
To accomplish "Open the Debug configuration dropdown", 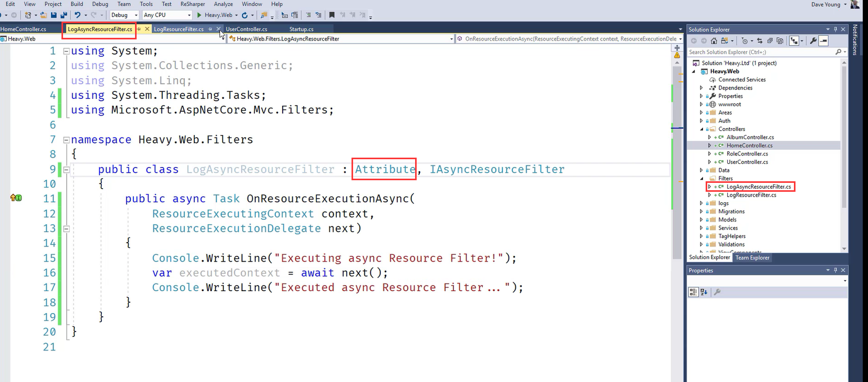I will (x=124, y=15).
